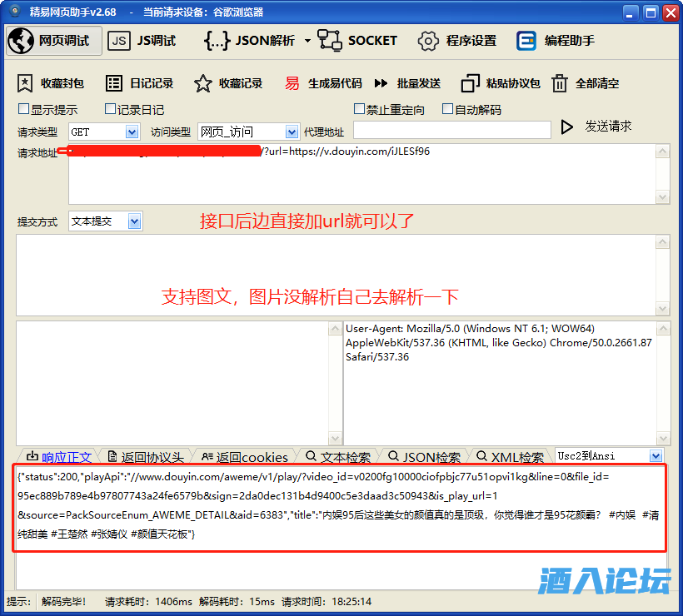Click the 生成易代码 icon
The width and height of the screenshot is (683, 616).
click(292, 83)
